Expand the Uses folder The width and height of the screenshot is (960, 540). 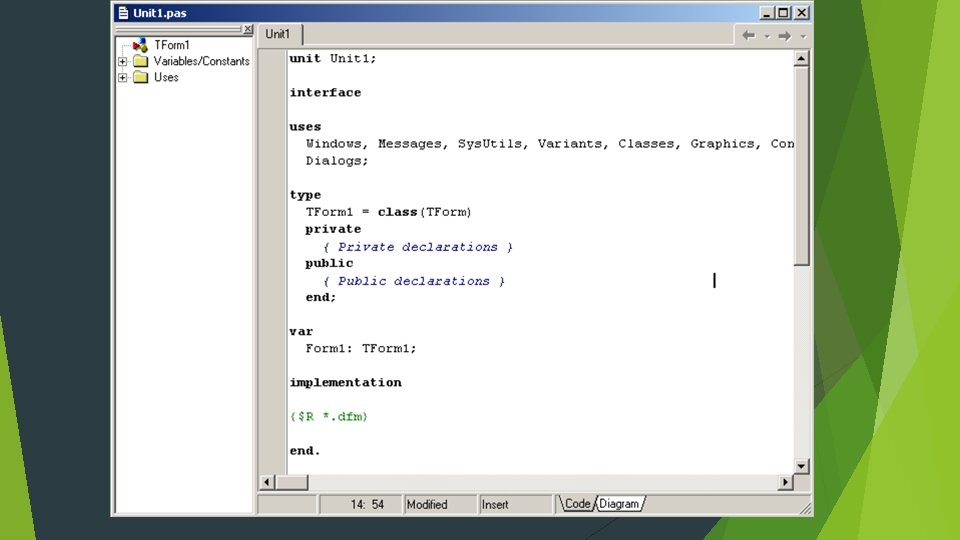click(x=122, y=77)
